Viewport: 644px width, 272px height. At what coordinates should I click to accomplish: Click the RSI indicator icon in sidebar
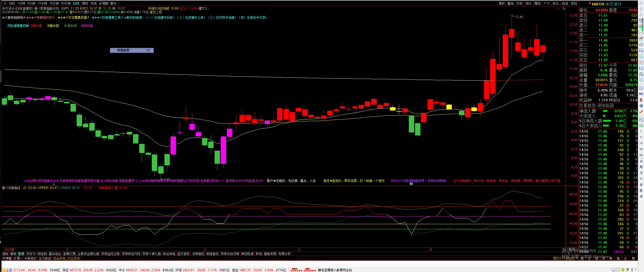(641, 94)
